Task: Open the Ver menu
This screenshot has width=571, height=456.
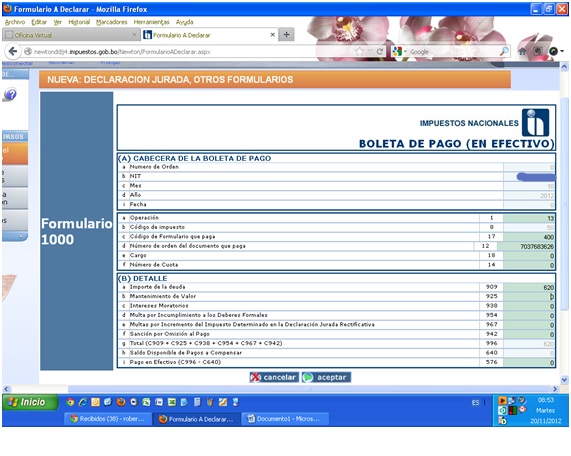Action: 58,22
